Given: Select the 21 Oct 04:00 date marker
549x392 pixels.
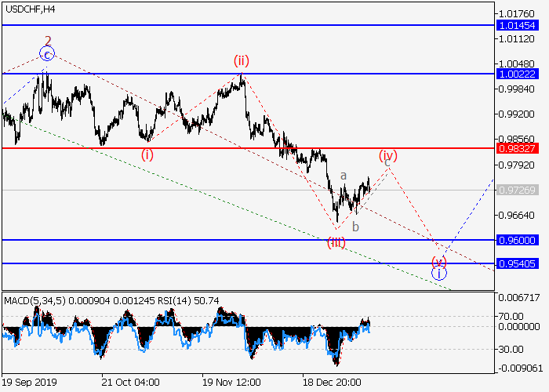Looking at the screenshot, I should 131,382.
